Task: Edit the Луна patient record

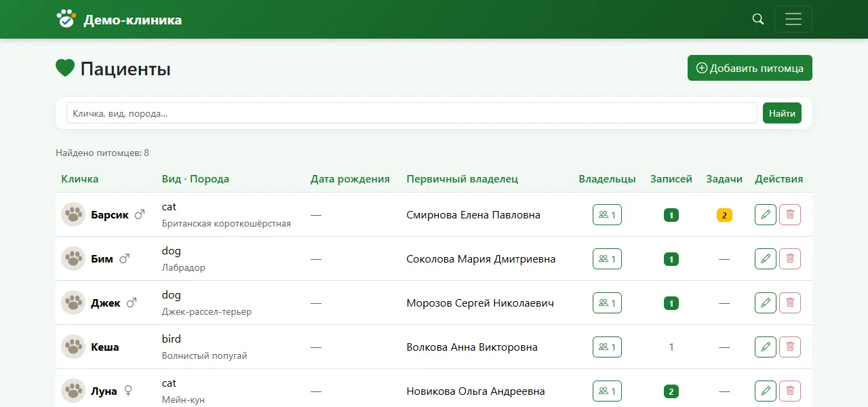Action: [766, 391]
